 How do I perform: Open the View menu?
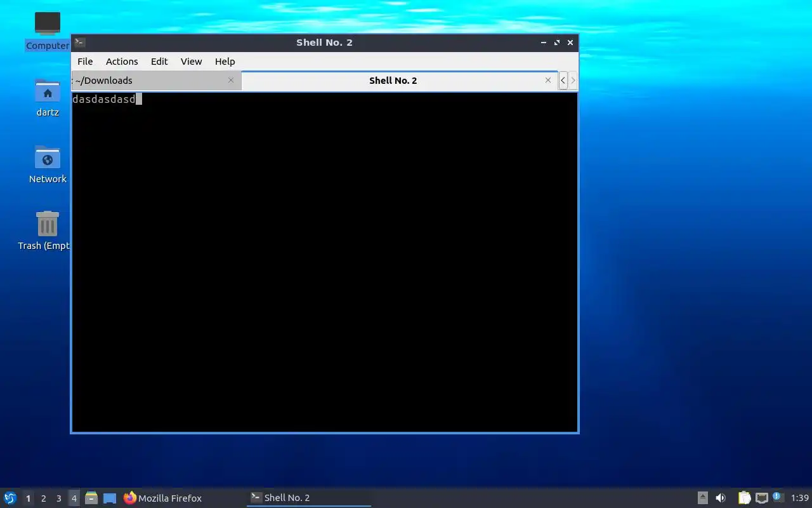click(191, 62)
